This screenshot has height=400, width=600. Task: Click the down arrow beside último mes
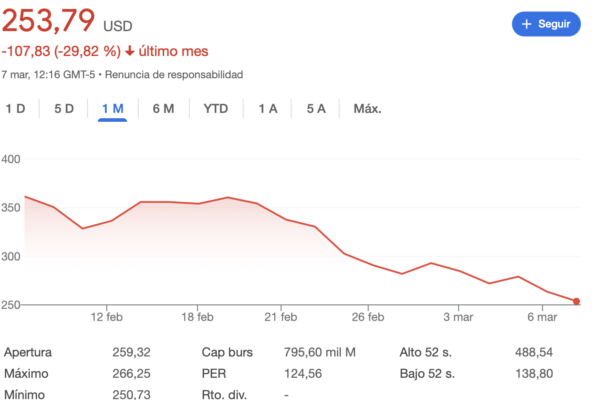pos(130,51)
